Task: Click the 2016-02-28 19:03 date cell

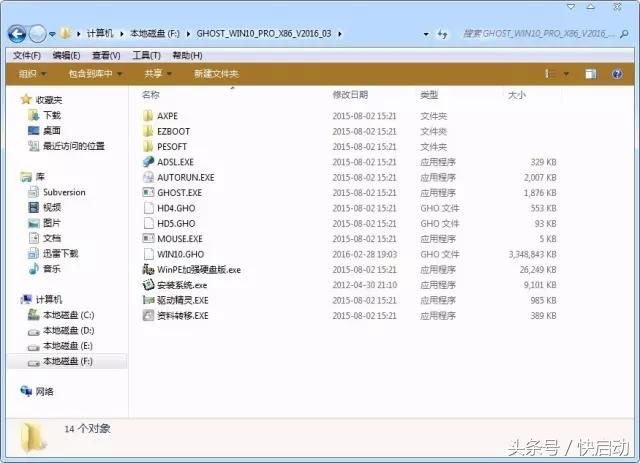Action: (x=364, y=254)
